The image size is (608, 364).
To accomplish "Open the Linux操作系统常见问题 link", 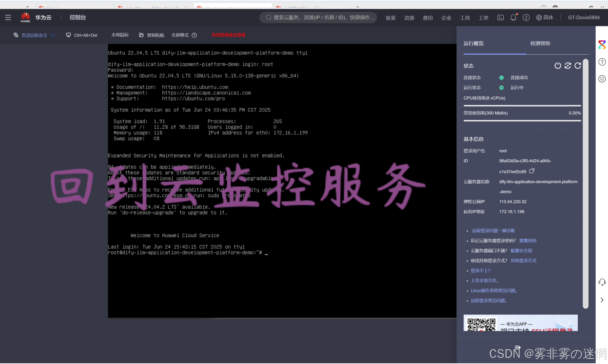I will (x=494, y=291).
